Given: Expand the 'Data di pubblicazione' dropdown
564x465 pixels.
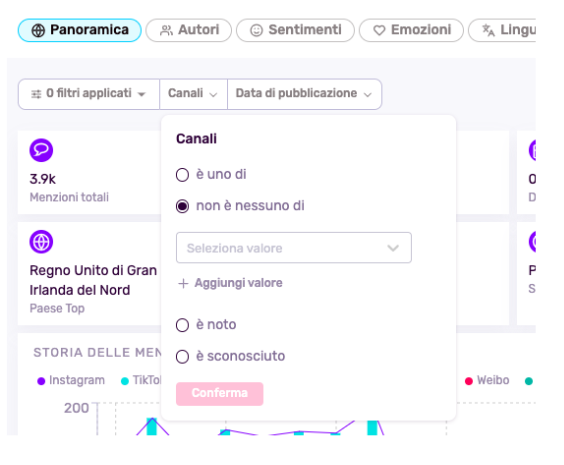Looking at the screenshot, I should (x=304, y=94).
